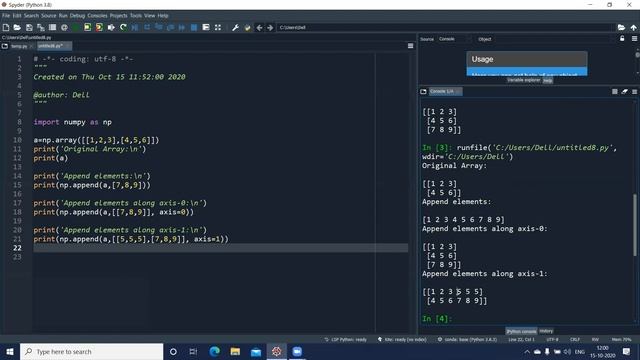The height and width of the screenshot is (360, 640).
Task: Open Microsoft Edge from the taskbar
Action: 214,351
